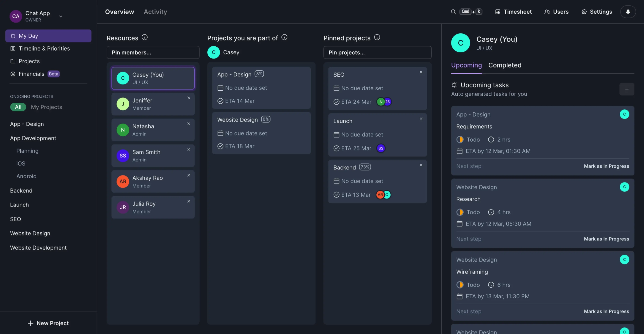Open the Settings gear

click(x=597, y=11)
